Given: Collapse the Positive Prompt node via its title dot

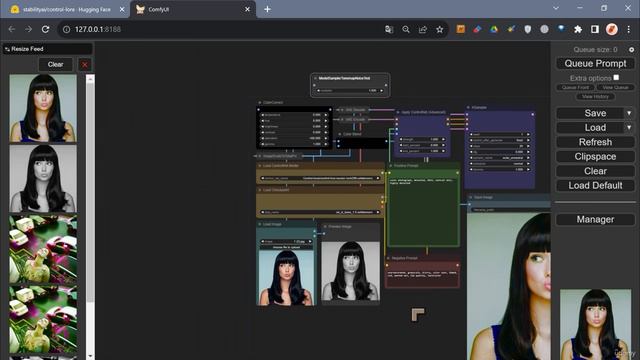Looking at the screenshot, I should pyautogui.click(x=391, y=166).
